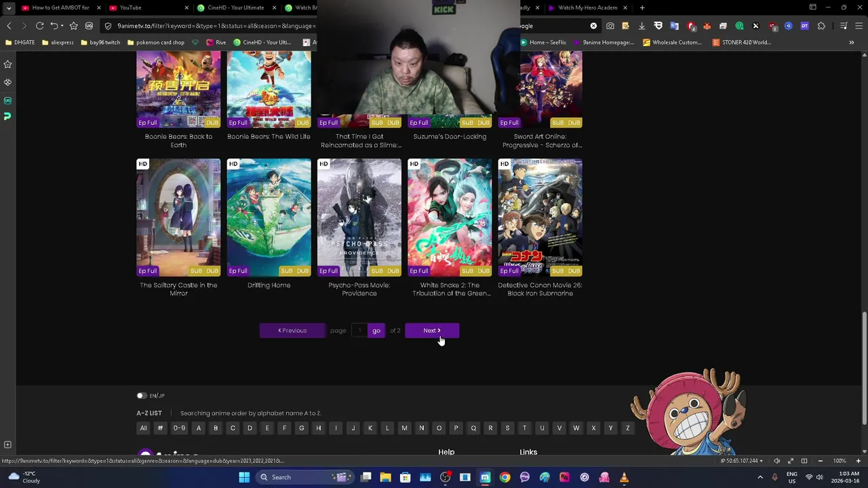Click the go button for page jump
868x488 pixels.
point(376,331)
